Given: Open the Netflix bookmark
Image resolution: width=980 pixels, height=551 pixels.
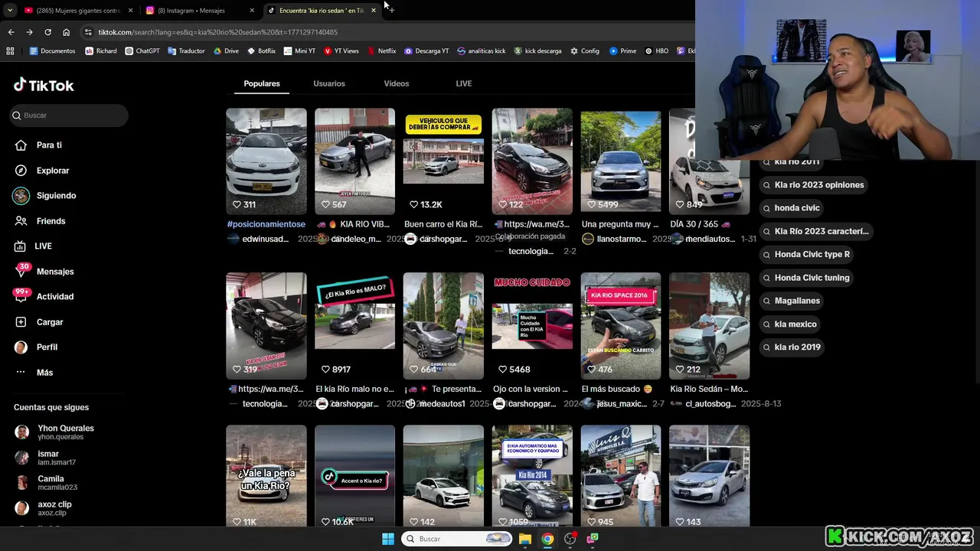Looking at the screenshot, I should (x=381, y=51).
